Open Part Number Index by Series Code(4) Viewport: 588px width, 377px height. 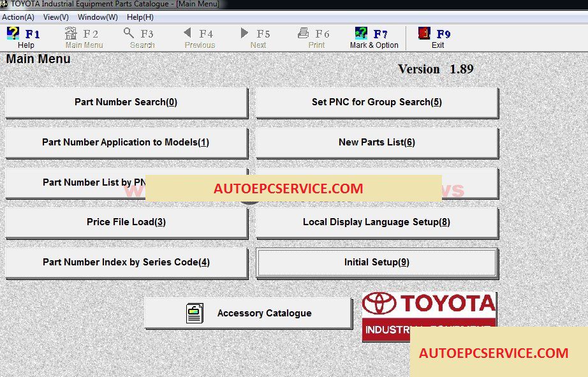point(126,263)
